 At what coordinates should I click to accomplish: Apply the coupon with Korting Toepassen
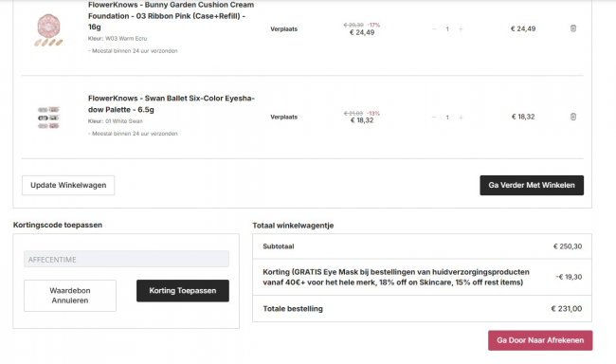pos(183,291)
